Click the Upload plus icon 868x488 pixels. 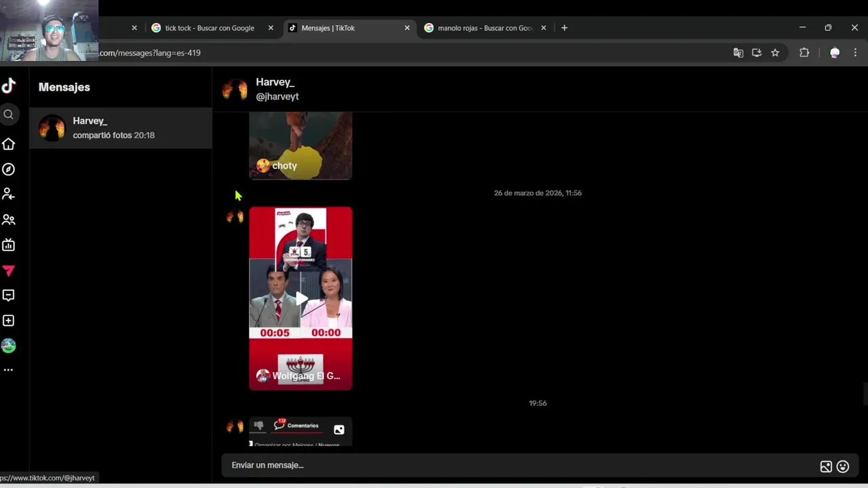tap(8, 321)
